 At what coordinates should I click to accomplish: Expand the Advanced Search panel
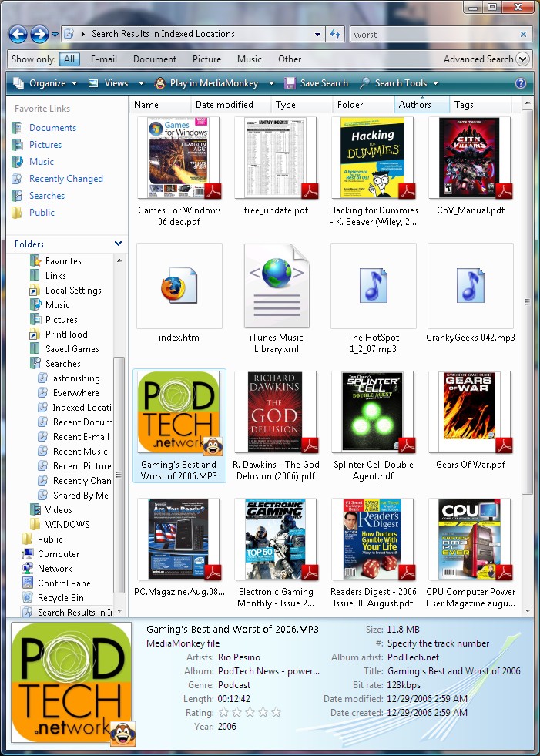(x=522, y=59)
